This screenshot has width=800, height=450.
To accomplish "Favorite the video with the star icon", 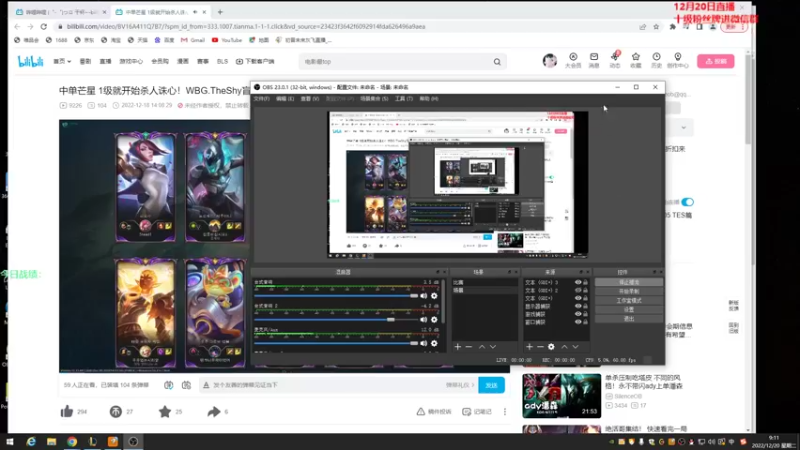I will (x=165, y=411).
